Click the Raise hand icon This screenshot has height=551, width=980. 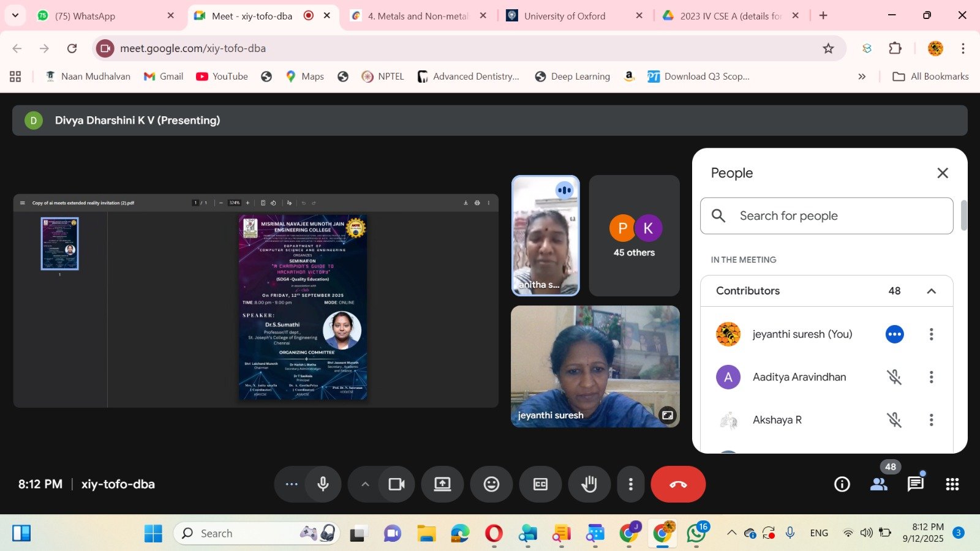click(x=589, y=484)
